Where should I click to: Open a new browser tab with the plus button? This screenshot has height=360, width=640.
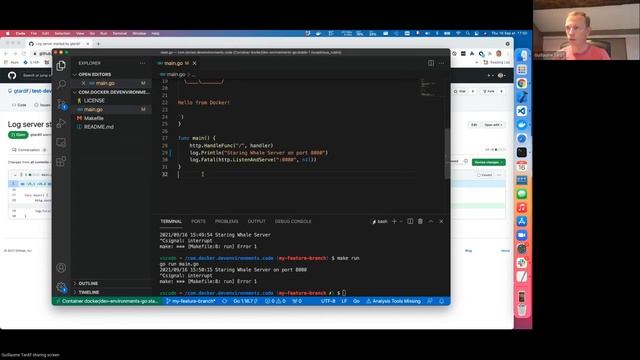click(x=98, y=44)
